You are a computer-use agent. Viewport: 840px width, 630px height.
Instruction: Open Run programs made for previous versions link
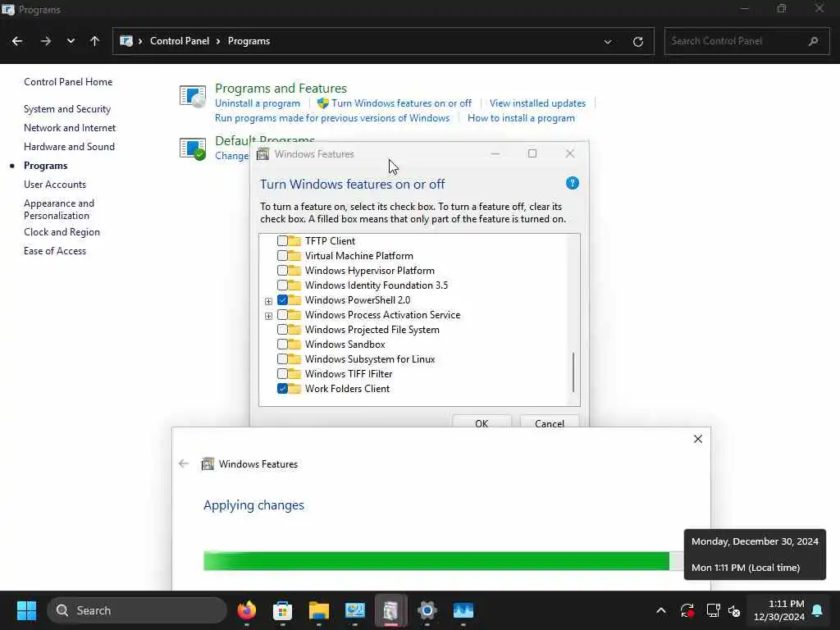coord(332,118)
